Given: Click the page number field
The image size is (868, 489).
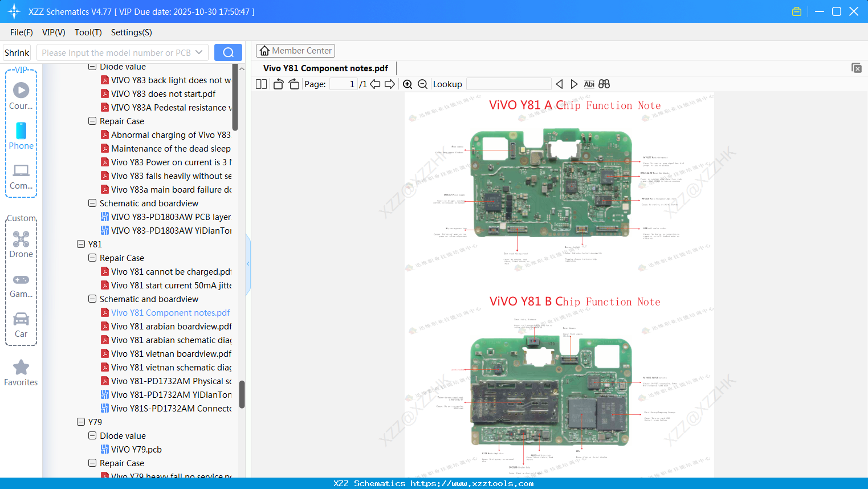Looking at the screenshot, I should [344, 84].
